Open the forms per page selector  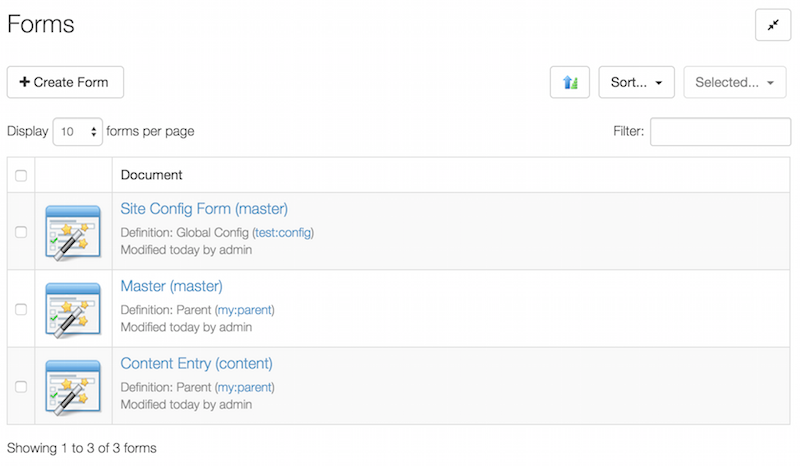(78, 132)
